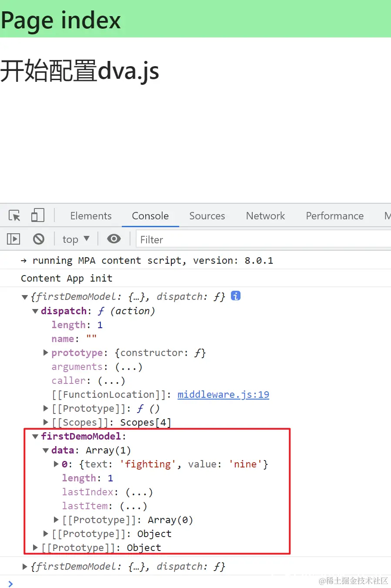Image resolution: width=391 pixels, height=588 pixels.
Task: Select the Console tab
Action: pyautogui.click(x=150, y=216)
